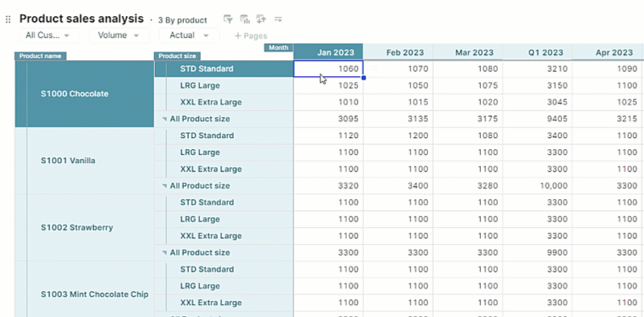Click Chocolate All Product size Feb total 3135
The width and height of the screenshot is (644, 317).
coord(398,119)
